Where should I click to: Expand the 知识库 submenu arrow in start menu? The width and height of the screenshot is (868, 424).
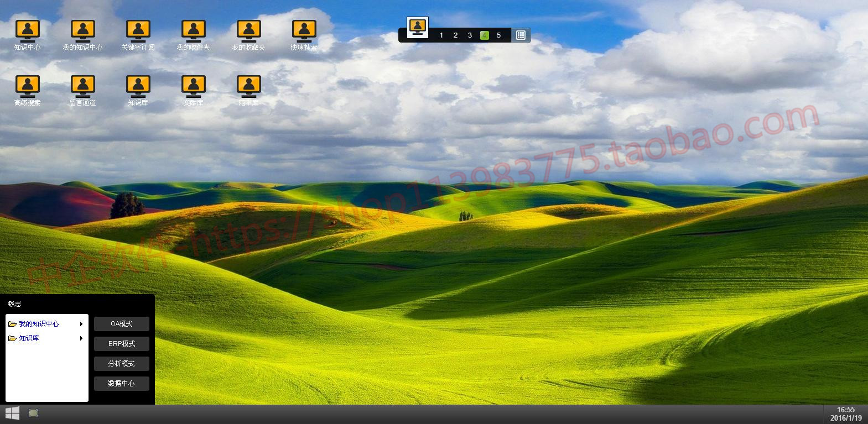(81, 338)
